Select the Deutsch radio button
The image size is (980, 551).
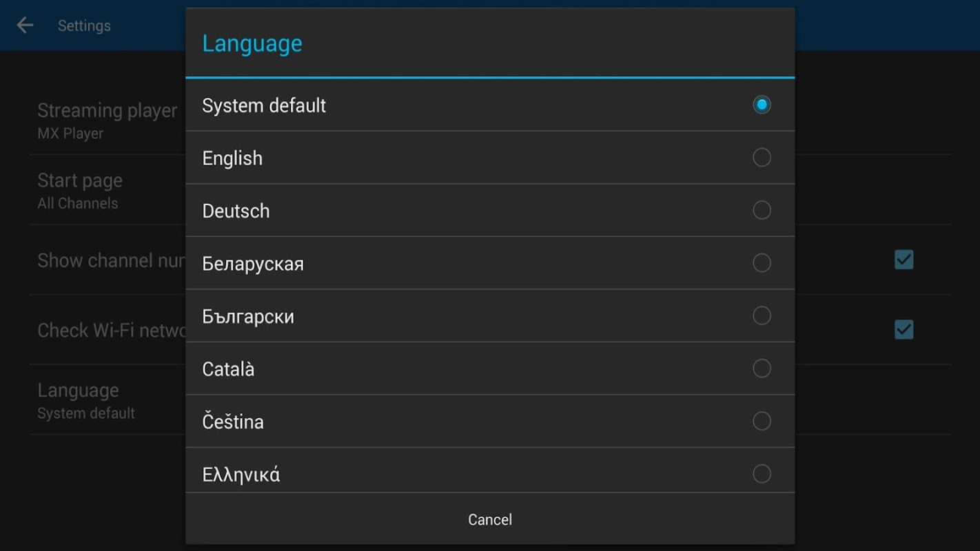(762, 210)
